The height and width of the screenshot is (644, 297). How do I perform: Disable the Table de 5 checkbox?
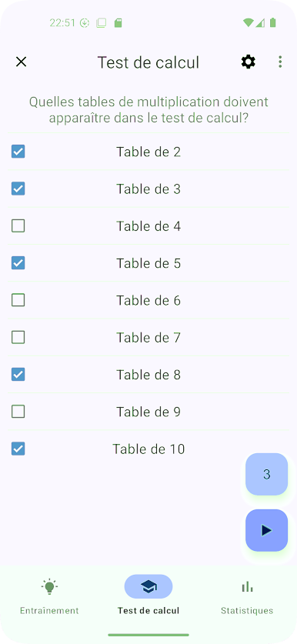(x=18, y=263)
